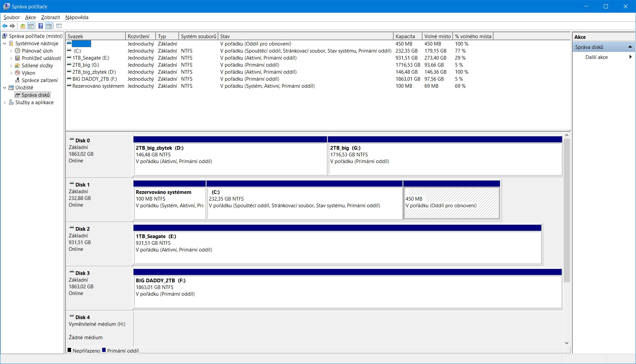Collapse the Správa disků actions section arrow
Viewport: 636px width, 364px height.
point(630,47)
